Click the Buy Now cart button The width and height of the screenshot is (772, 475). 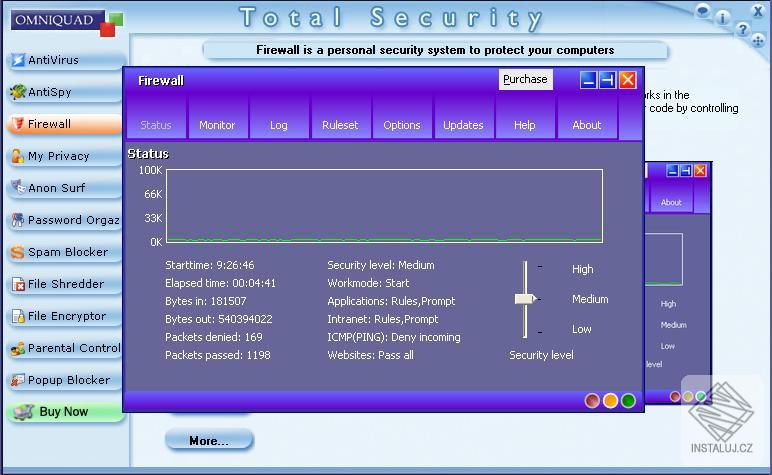[65, 412]
